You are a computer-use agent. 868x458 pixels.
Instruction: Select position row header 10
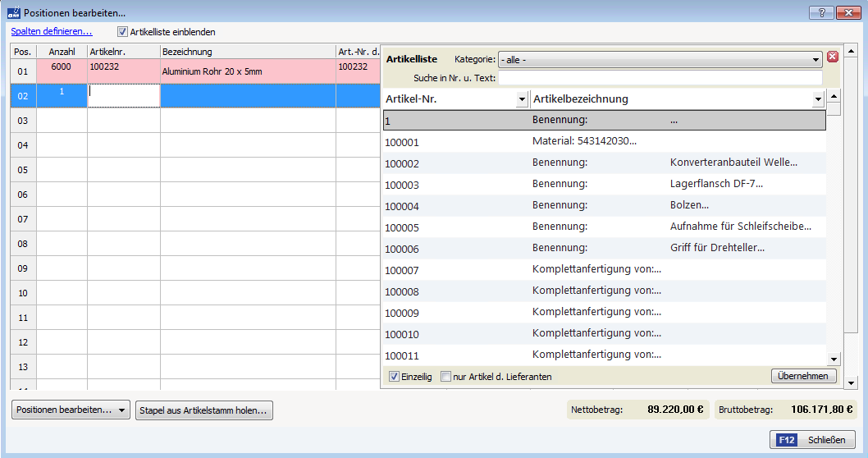tap(23, 293)
